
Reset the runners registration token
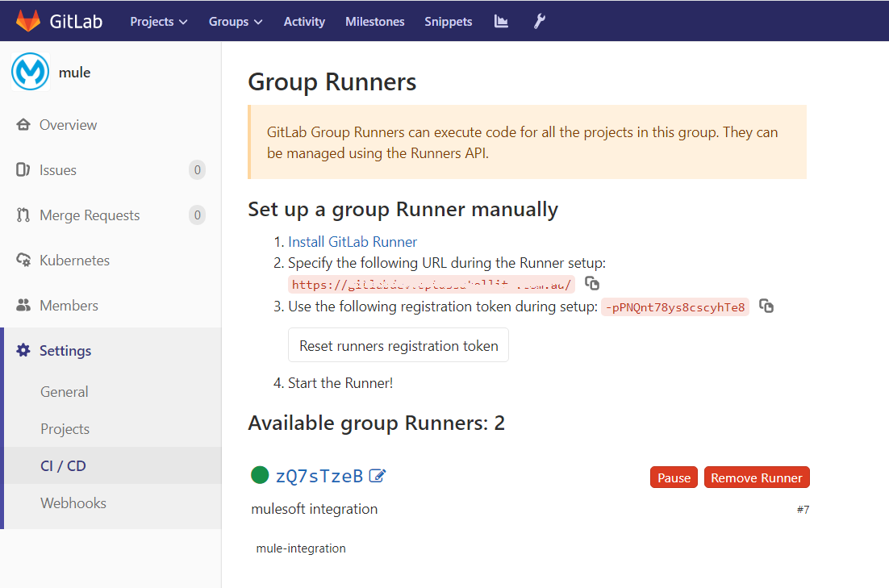pos(398,345)
